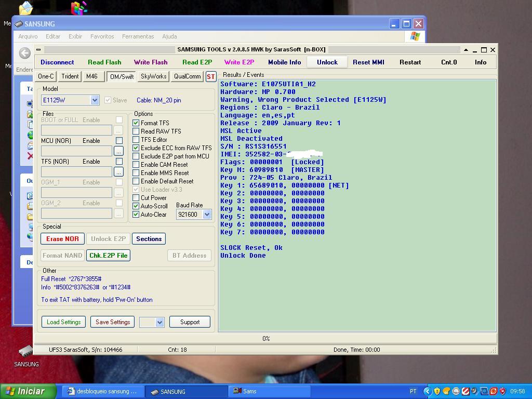The width and height of the screenshot is (532, 399).
Task: Open the Model dropdown showing E1125W
Action: [95, 100]
